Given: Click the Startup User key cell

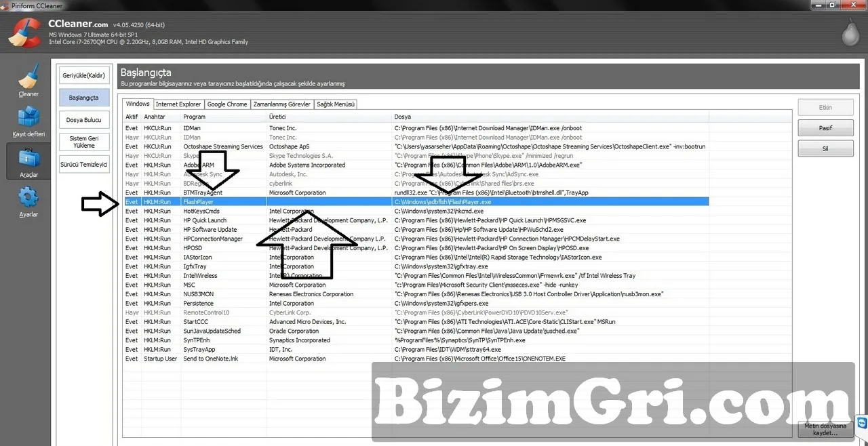Looking at the screenshot, I should click(160, 359).
